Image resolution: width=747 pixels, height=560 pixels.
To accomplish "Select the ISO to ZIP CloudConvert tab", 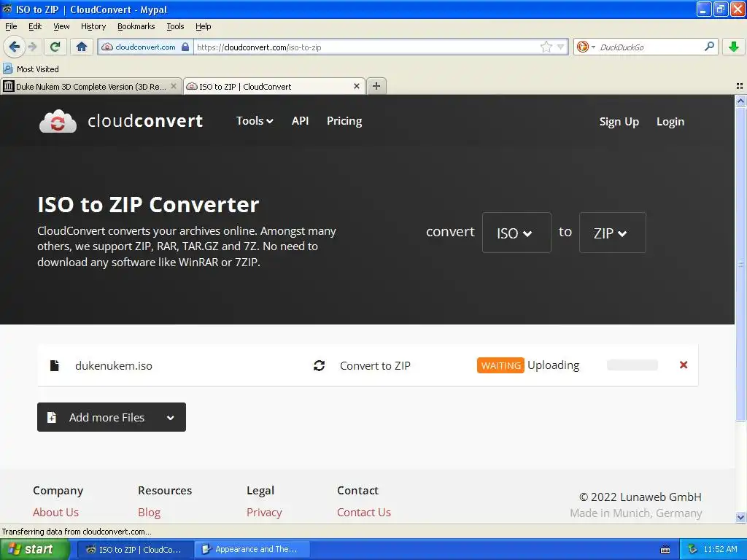I will click(274, 86).
